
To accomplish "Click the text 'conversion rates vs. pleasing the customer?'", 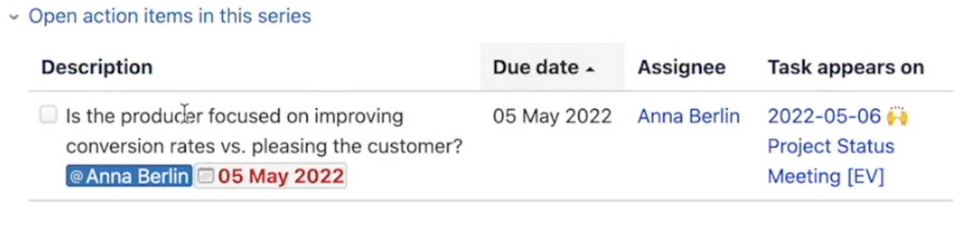I will [x=264, y=147].
